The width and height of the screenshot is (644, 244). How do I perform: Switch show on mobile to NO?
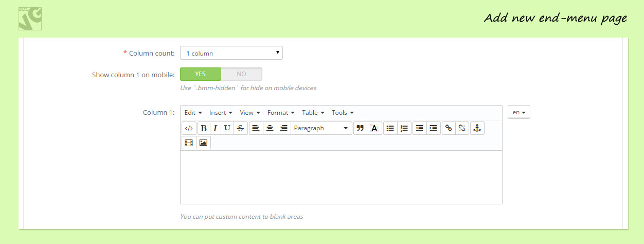tap(241, 74)
